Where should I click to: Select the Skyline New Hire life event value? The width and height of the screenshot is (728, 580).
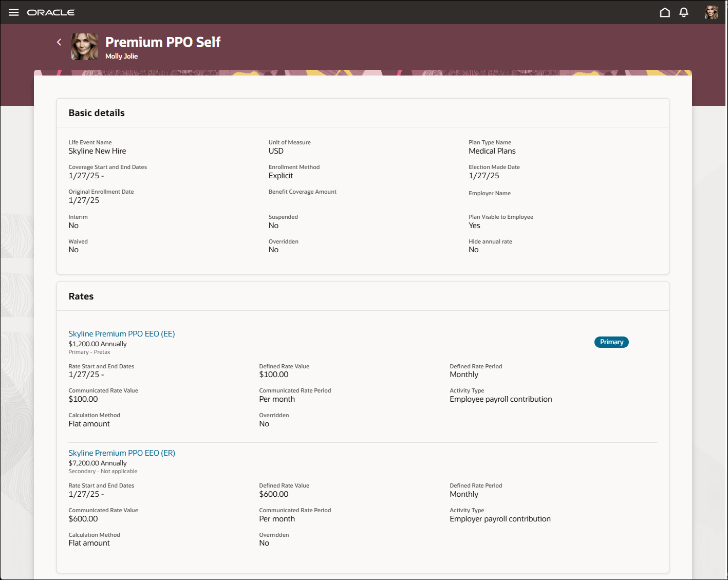tap(97, 151)
